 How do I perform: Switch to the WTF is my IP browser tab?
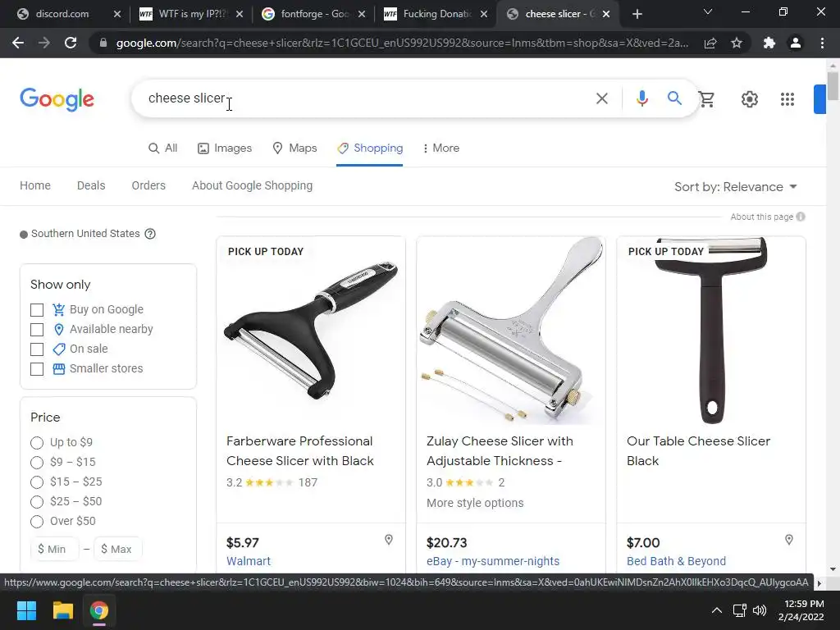pos(190,15)
